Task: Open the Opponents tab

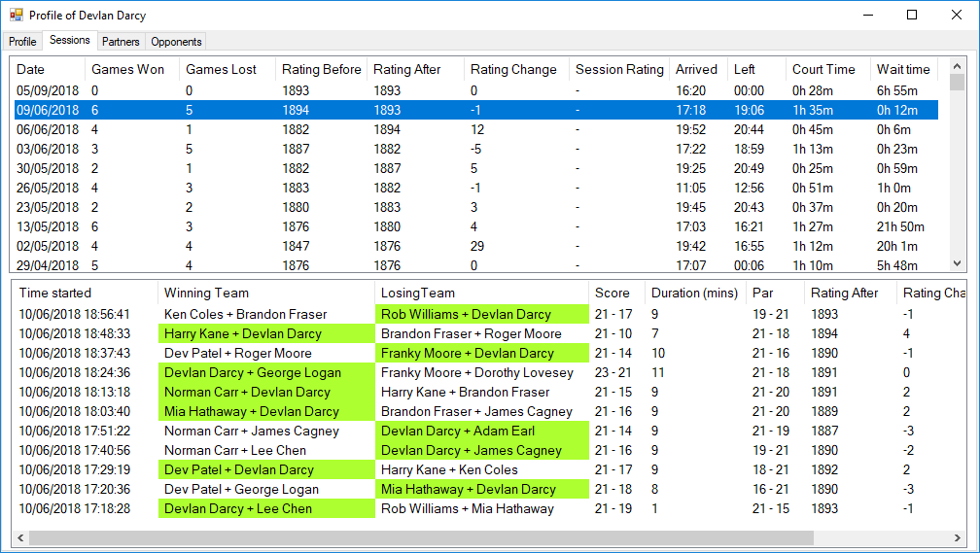Action: click(176, 41)
